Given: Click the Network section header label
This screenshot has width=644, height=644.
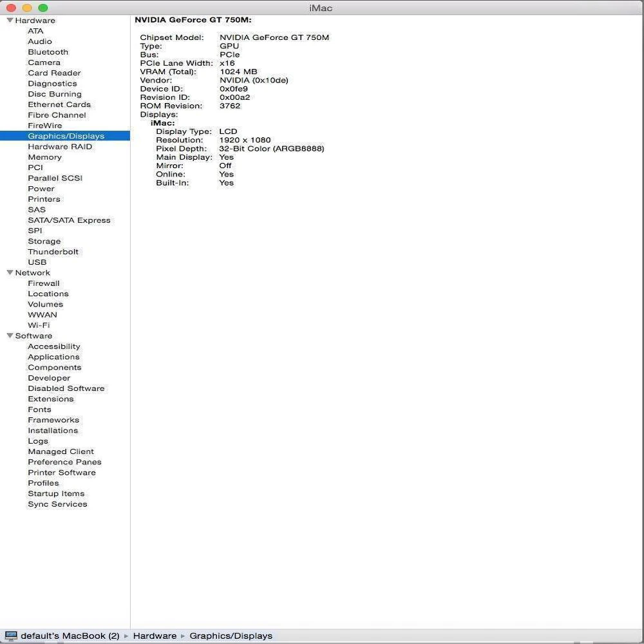Looking at the screenshot, I should (x=32, y=272).
